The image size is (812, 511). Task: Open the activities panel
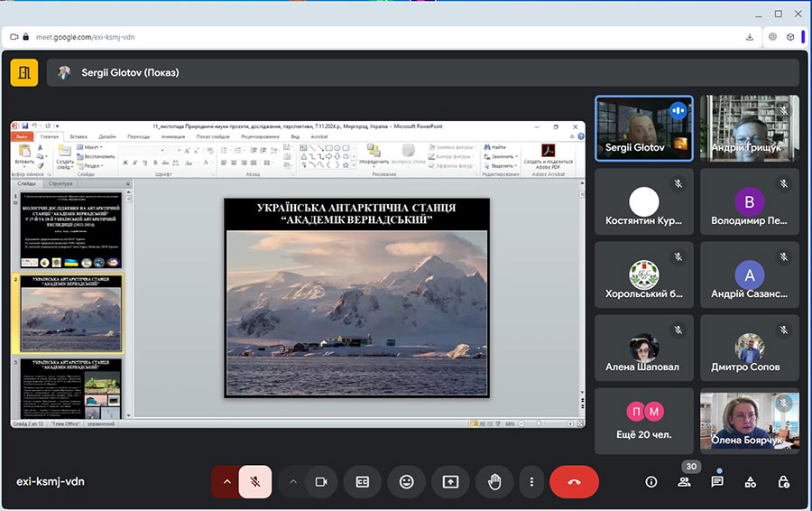[750, 482]
